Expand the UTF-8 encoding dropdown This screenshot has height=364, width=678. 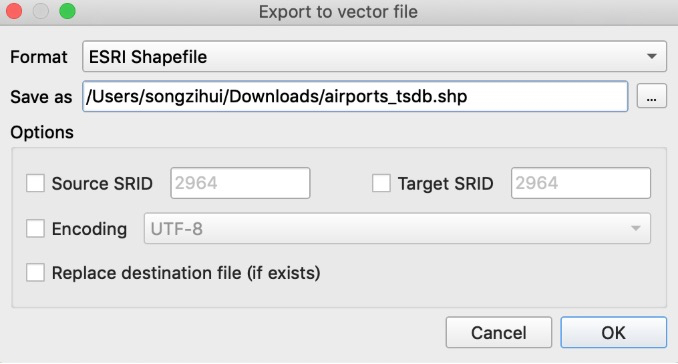click(397, 228)
